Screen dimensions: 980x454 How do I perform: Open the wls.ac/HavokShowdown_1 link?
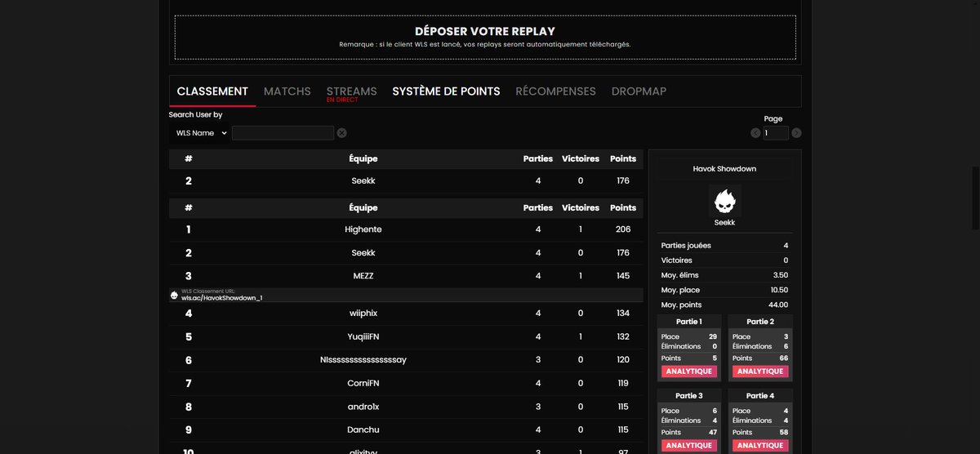[222, 298]
